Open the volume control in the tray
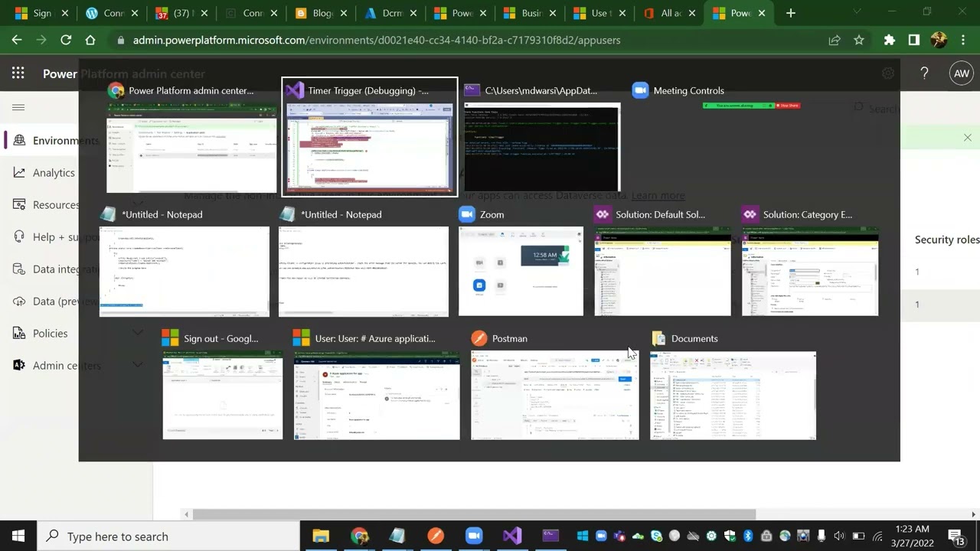The image size is (980, 551). [x=839, y=536]
